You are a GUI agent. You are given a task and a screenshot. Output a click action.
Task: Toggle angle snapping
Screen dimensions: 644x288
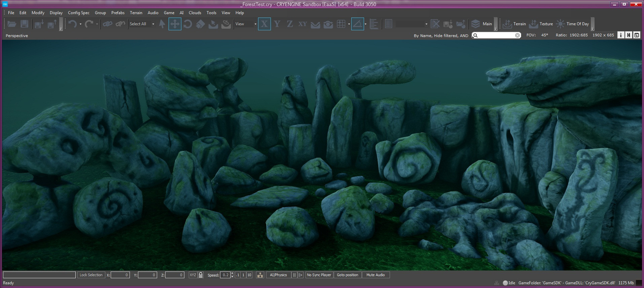pos(357,24)
